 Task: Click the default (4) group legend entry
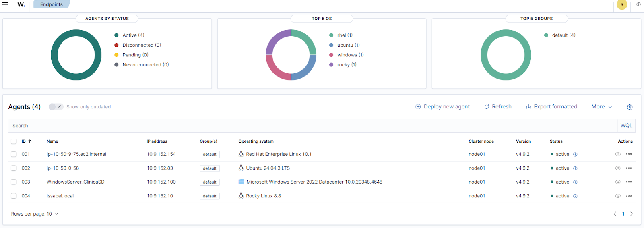click(560, 35)
